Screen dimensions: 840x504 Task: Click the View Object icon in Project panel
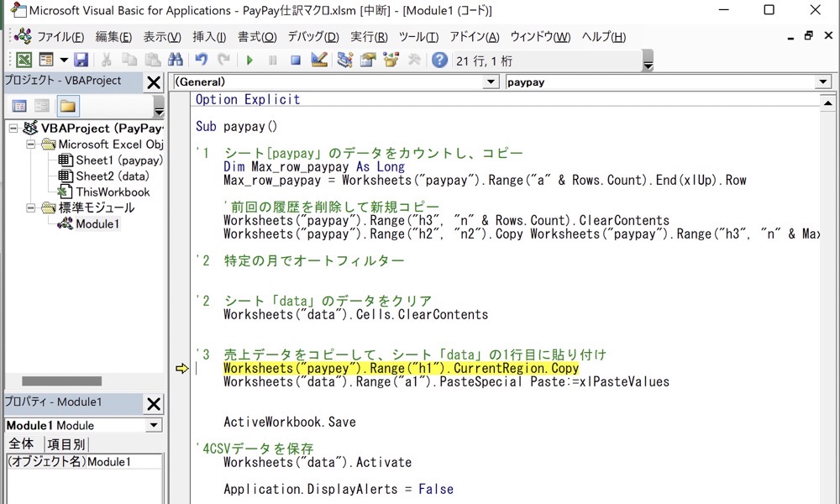pyautogui.click(x=42, y=106)
